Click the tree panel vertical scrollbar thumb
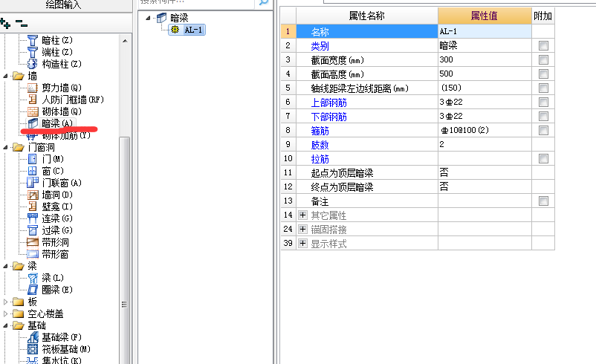This screenshot has width=596, height=364. point(124,251)
